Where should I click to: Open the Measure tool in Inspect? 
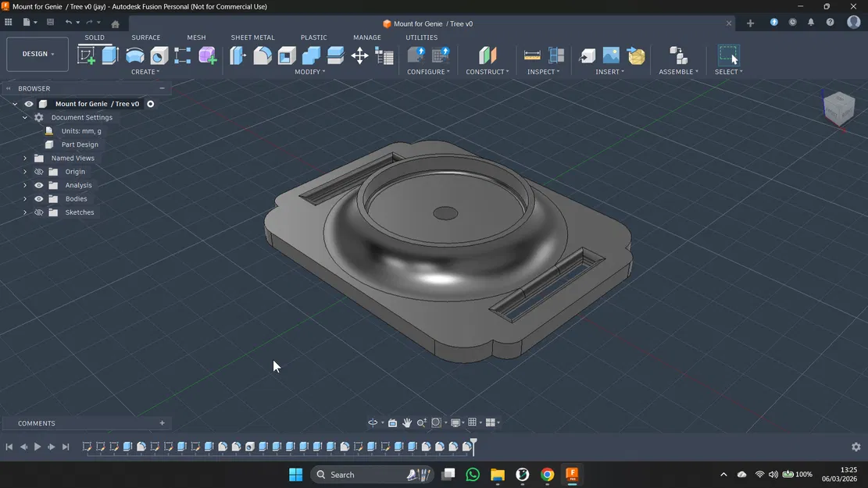pos(532,55)
